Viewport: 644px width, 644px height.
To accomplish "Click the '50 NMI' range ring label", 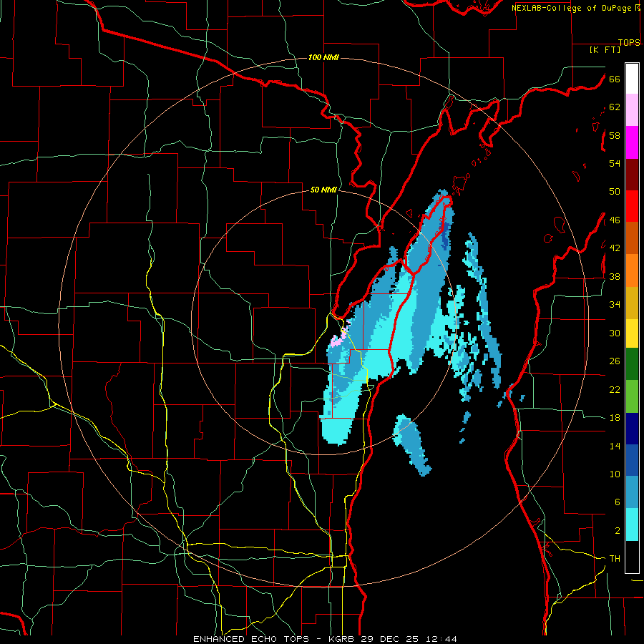I will (x=323, y=190).
